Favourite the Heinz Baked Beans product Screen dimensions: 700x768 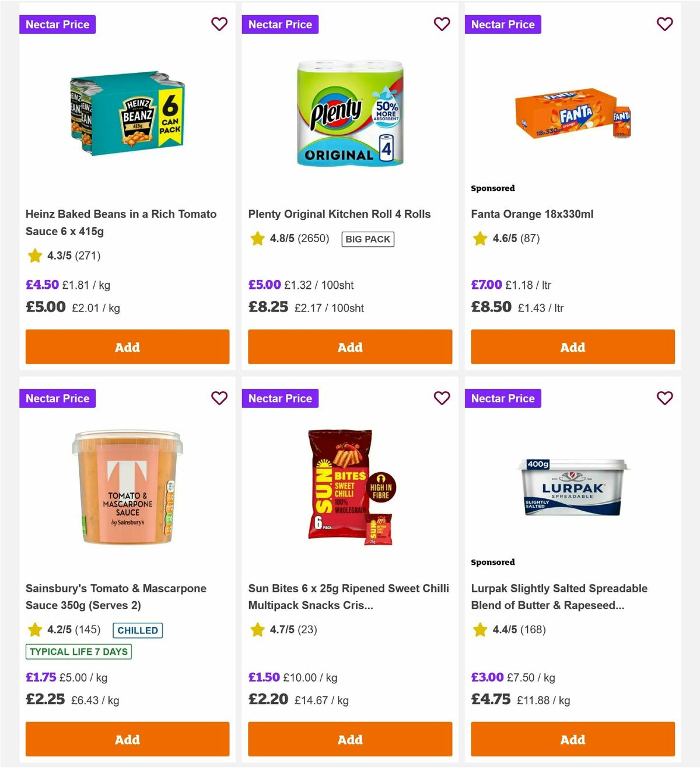220,24
